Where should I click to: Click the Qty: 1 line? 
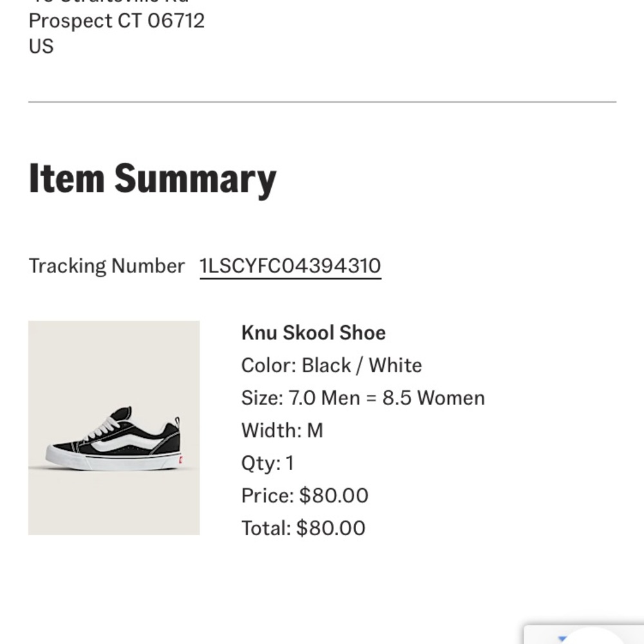[x=267, y=463]
